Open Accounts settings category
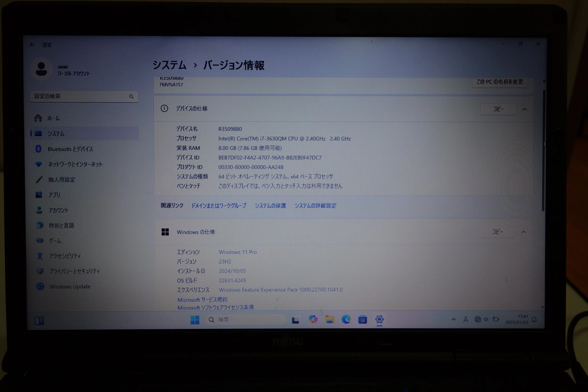 tap(59, 210)
